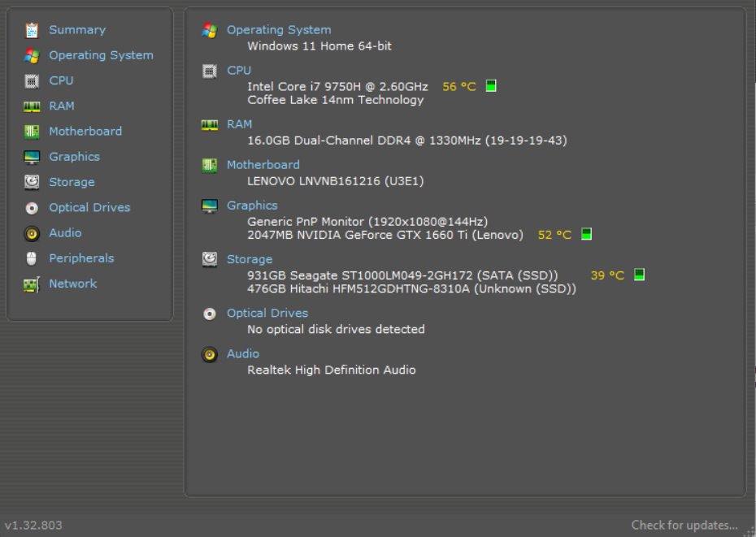Click the Optical Drives disc icon in sidebar

pos(32,208)
